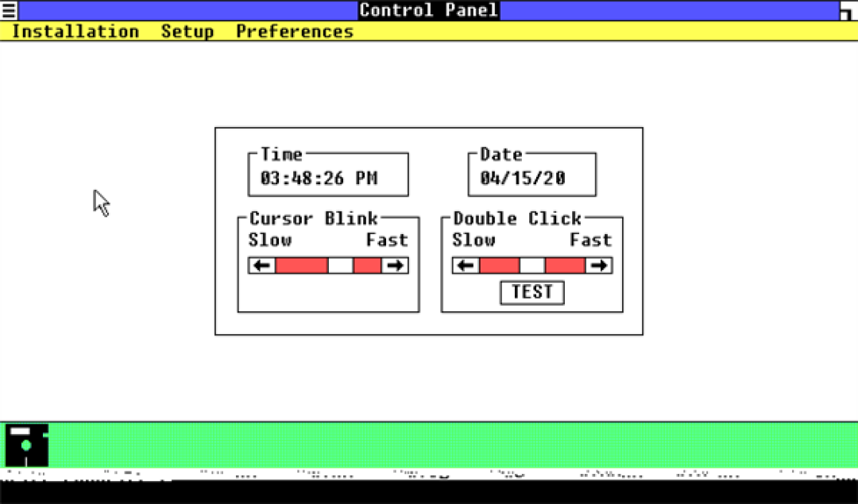Open the Installation menu
858x504 pixels.
pos(75,32)
